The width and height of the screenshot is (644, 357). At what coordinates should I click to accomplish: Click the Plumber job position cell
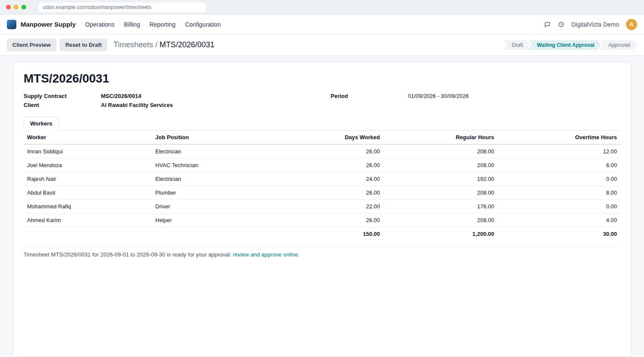pyautogui.click(x=165, y=193)
